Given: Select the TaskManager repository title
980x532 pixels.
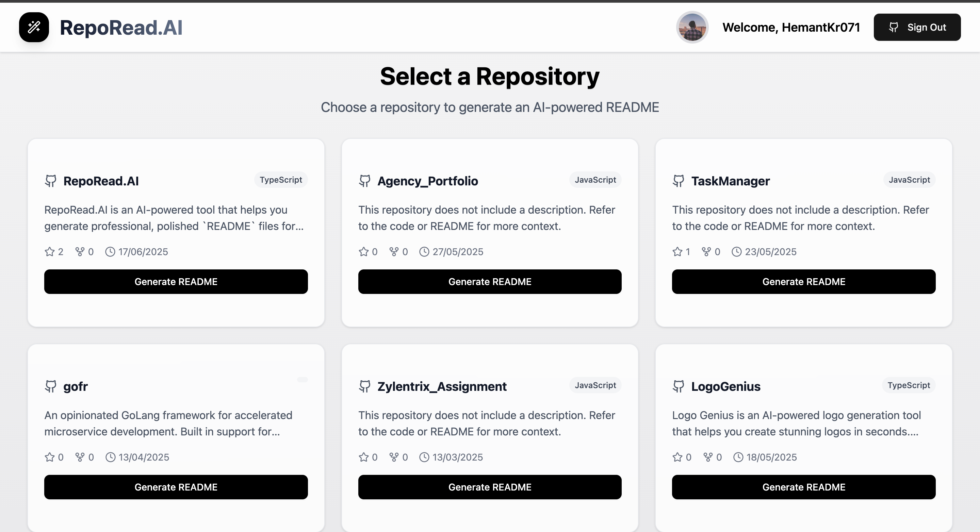Looking at the screenshot, I should point(731,181).
